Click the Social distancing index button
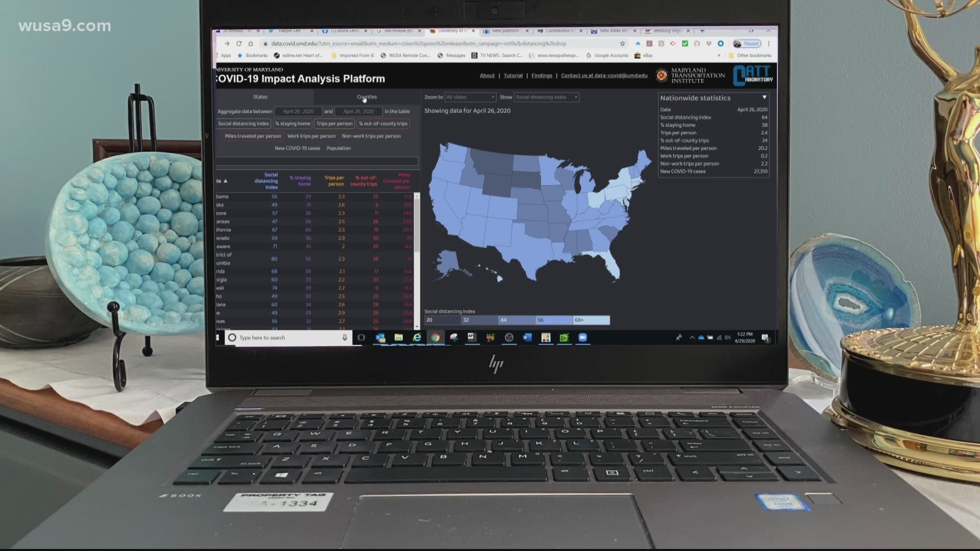980x551 pixels. [x=243, y=123]
